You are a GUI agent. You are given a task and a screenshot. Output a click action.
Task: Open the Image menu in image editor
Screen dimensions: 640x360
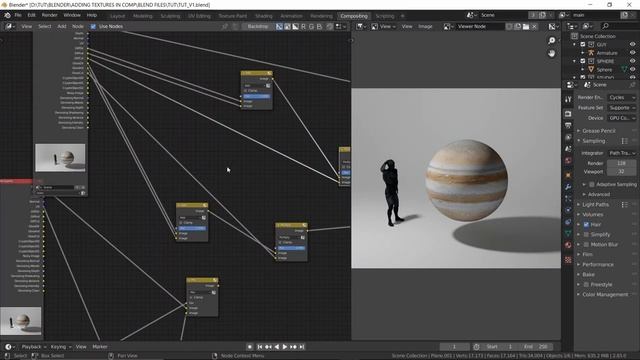tap(425, 26)
